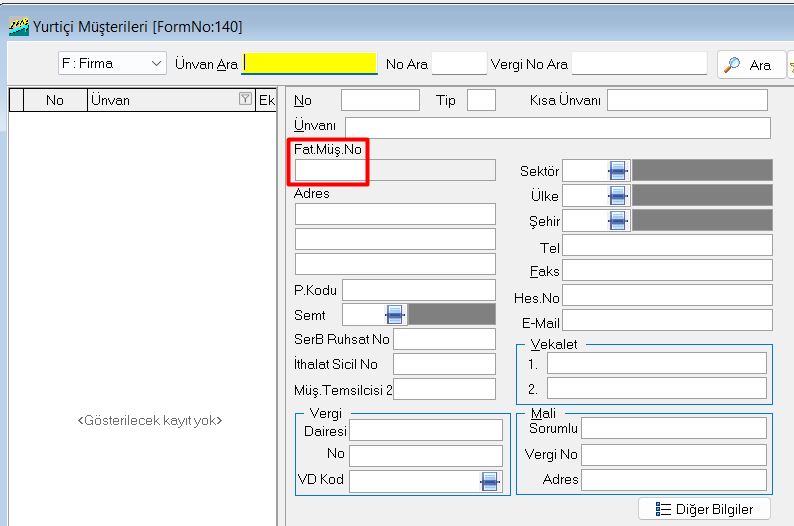Click the E-Mail text field
The image size is (794, 526).
click(x=667, y=320)
